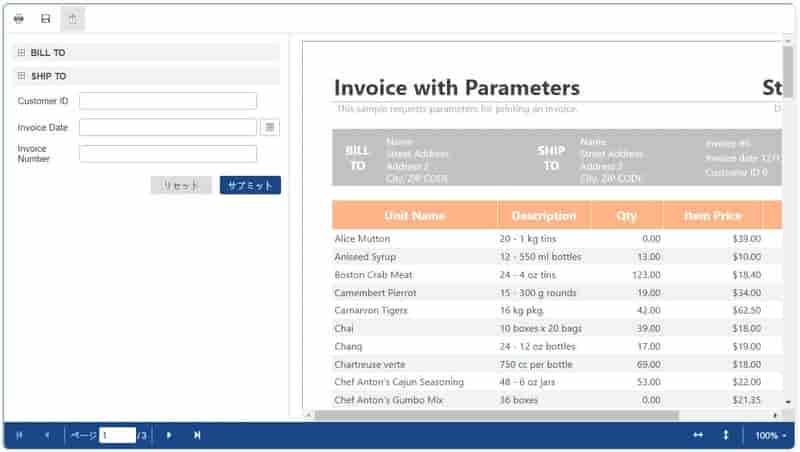
Task: Focus the Invoice Number input field
Action: [x=168, y=154]
